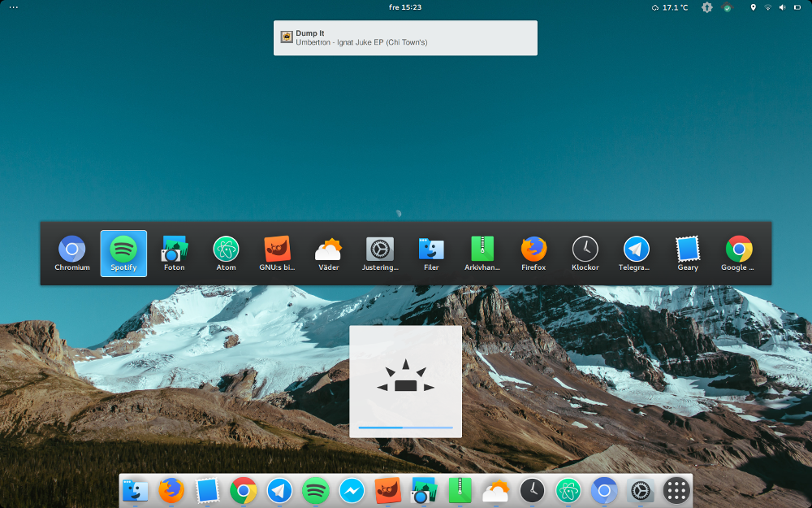
Task: Launch Google Chrome from the dock
Action: pyautogui.click(x=244, y=490)
